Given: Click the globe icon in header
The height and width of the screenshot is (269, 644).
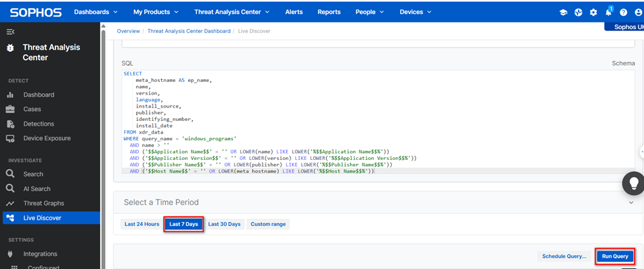Looking at the screenshot, I should pos(579,13).
